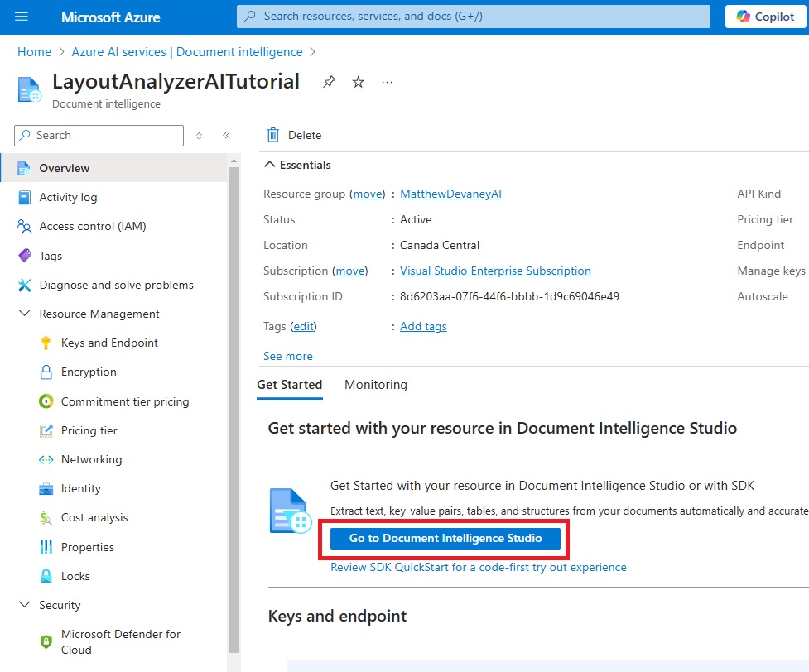Open the hamburger portal menu
This screenshot has width=809, height=672.
pyautogui.click(x=22, y=17)
